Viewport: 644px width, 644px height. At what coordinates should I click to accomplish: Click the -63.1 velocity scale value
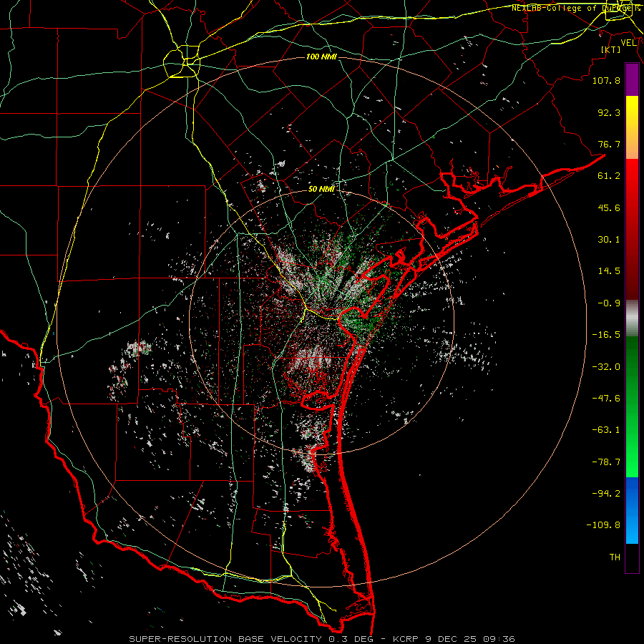pos(606,430)
